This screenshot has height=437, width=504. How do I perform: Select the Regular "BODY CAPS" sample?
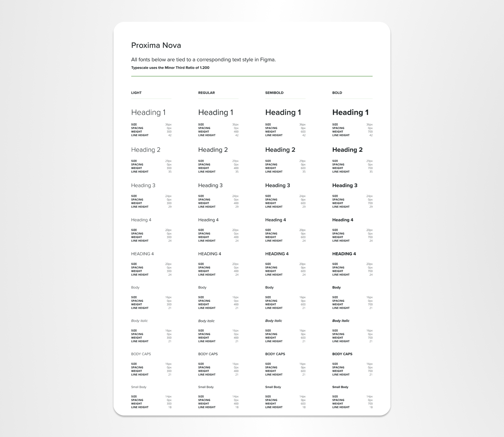(208, 354)
